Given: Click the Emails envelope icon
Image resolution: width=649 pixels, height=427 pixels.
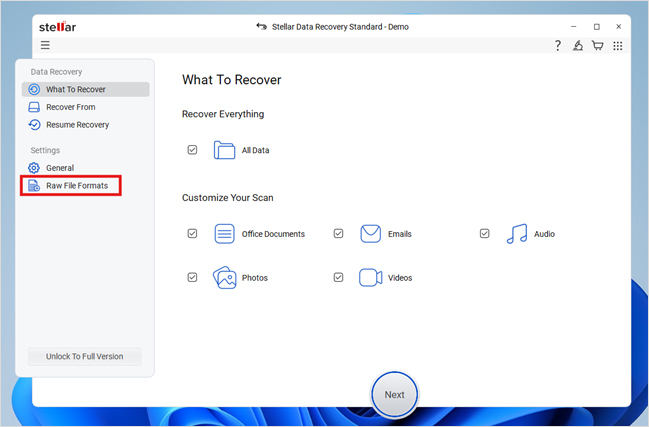Looking at the screenshot, I should click(370, 234).
